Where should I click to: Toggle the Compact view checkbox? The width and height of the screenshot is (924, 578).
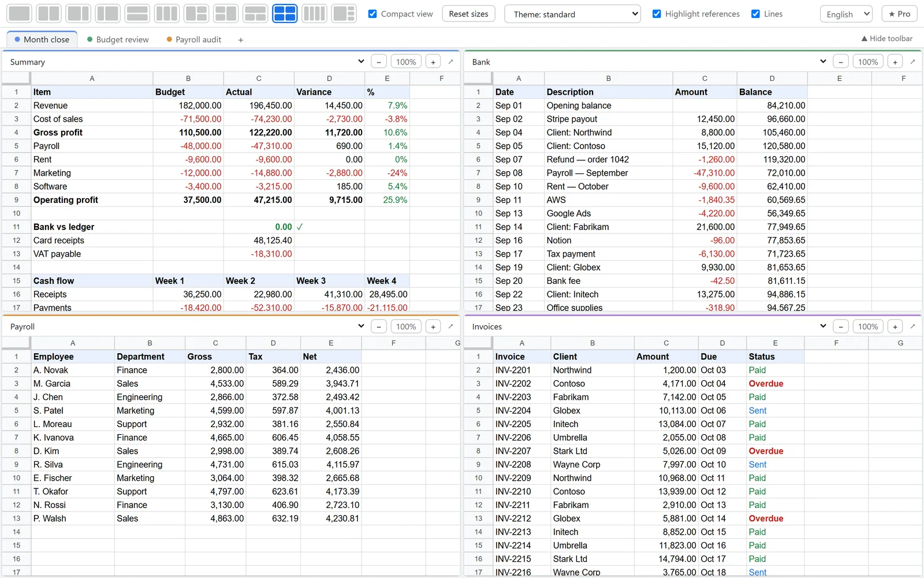(x=372, y=14)
